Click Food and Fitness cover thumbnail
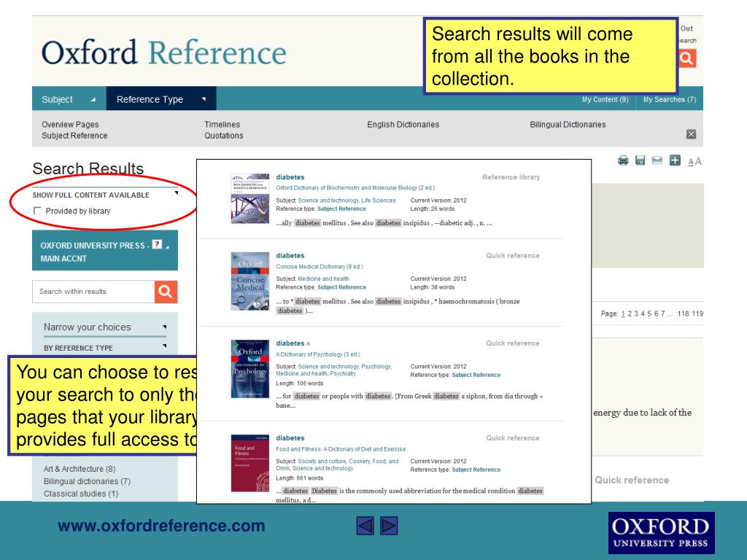This screenshot has width=747, height=560. [250, 463]
